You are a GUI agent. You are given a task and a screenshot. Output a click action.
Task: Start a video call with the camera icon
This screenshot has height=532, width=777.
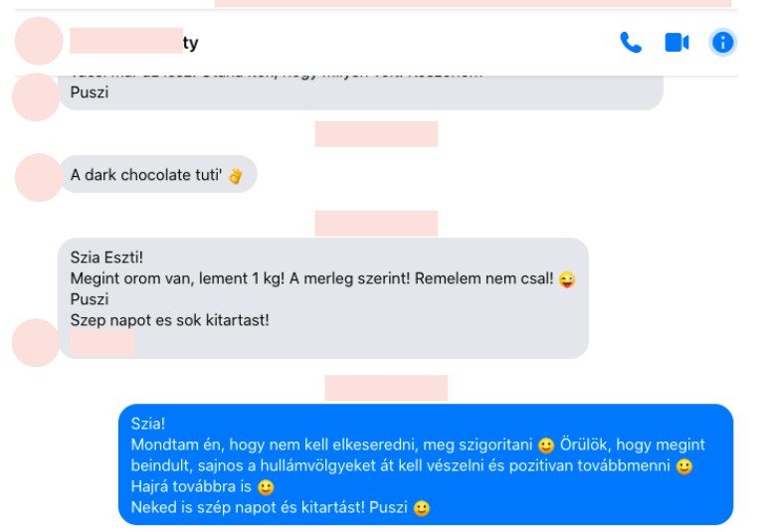(677, 42)
